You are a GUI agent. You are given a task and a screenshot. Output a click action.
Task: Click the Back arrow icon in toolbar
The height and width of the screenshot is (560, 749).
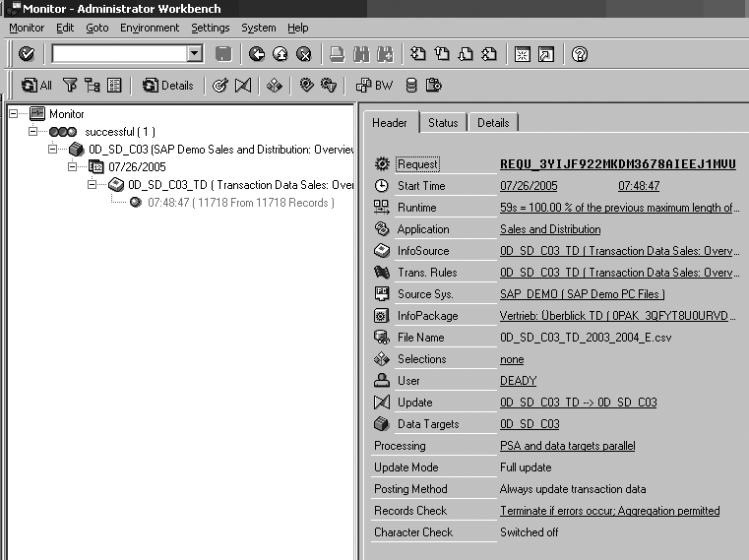257,54
